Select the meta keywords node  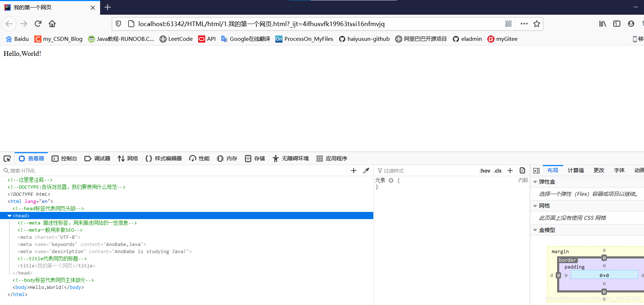(x=82, y=245)
